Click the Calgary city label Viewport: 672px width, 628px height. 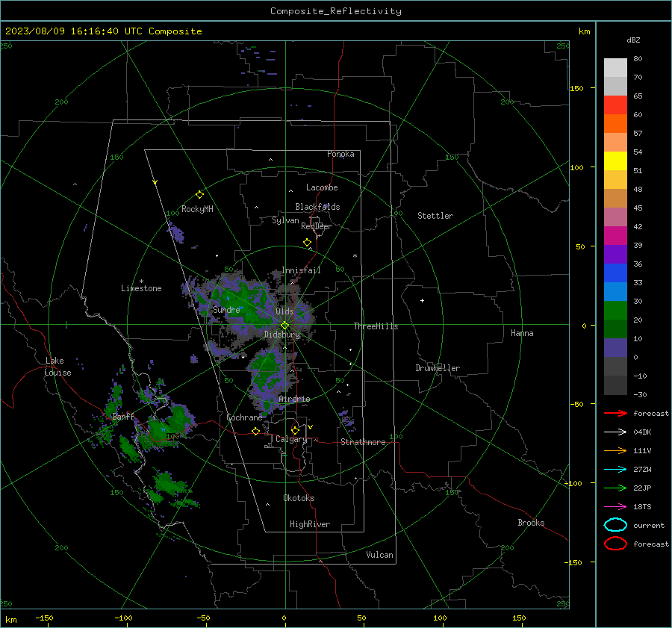pyautogui.click(x=291, y=439)
